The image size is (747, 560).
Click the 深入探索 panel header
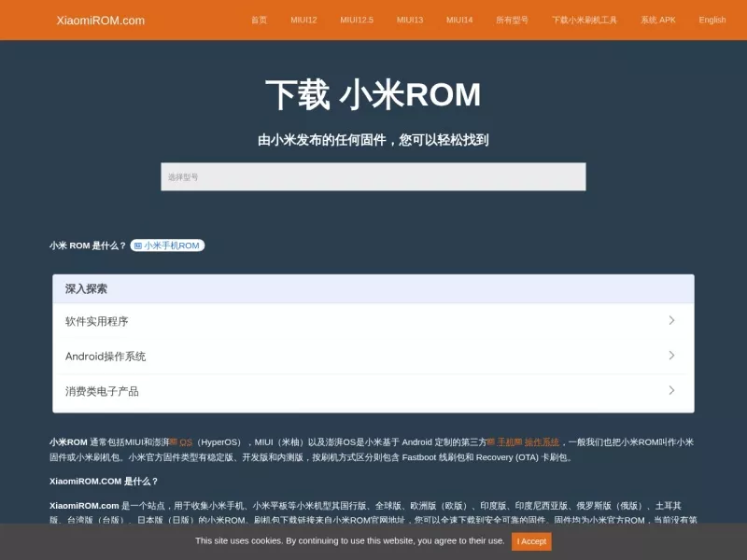click(x=373, y=288)
